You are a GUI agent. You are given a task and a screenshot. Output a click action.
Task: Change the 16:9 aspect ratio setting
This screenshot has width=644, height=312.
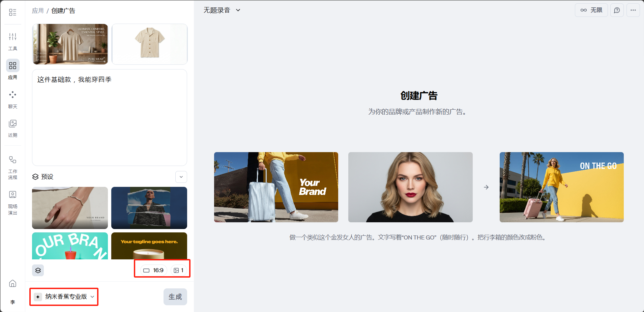click(153, 270)
